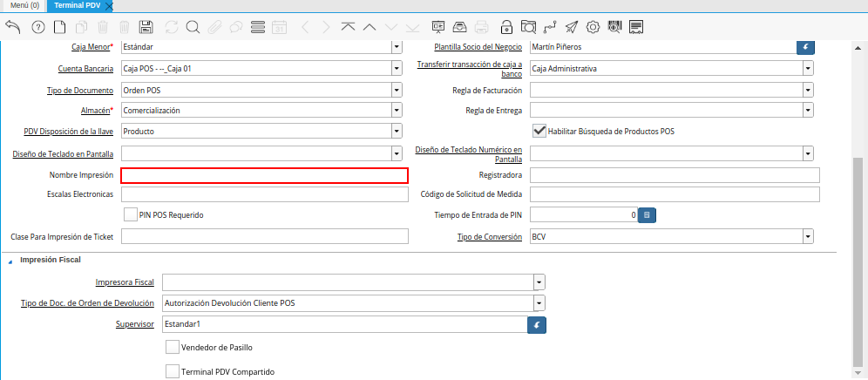The image size is (868, 380).
Task: Navigate to detail tab right-arrow icon
Action: [x=326, y=27]
